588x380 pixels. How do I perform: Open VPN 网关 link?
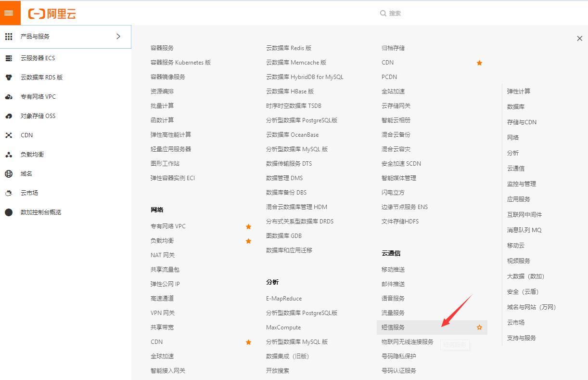click(x=163, y=313)
